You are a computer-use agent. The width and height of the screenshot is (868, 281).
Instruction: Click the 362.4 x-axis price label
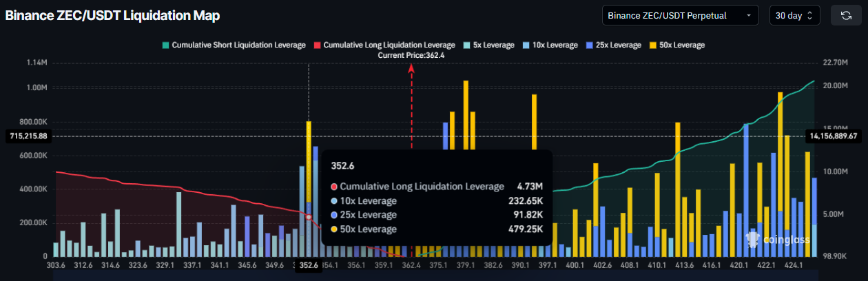tap(412, 264)
